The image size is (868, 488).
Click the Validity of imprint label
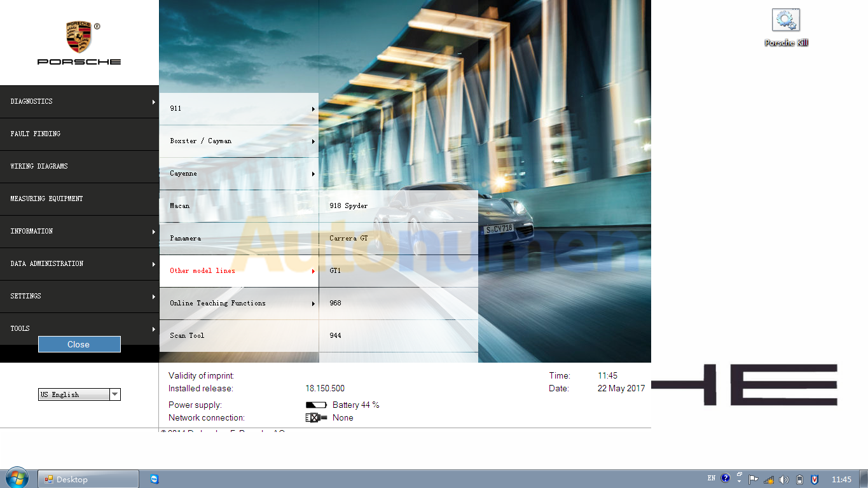click(201, 375)
